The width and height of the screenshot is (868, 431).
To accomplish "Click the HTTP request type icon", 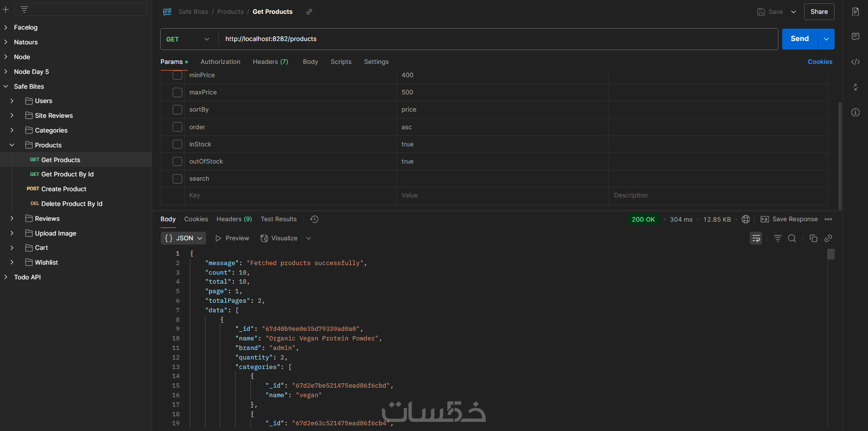I will click(167, 12).
